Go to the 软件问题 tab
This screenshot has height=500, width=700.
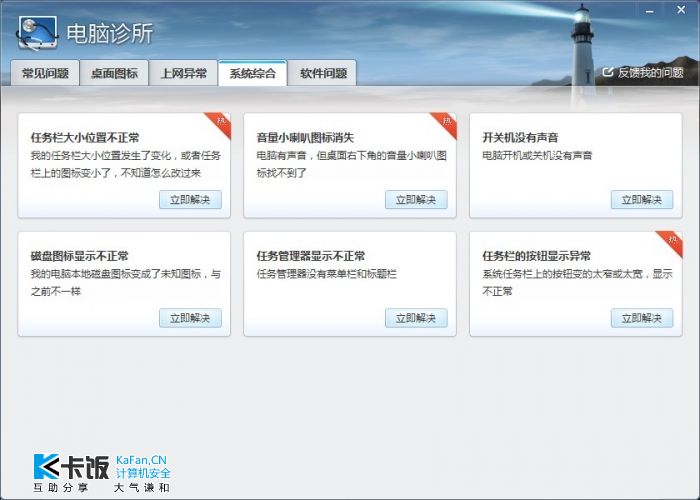click(x=322, y=73)
